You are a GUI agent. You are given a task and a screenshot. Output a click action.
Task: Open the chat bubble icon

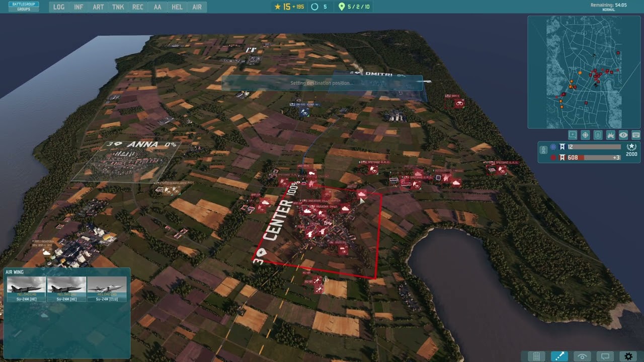tap(606, 356)
